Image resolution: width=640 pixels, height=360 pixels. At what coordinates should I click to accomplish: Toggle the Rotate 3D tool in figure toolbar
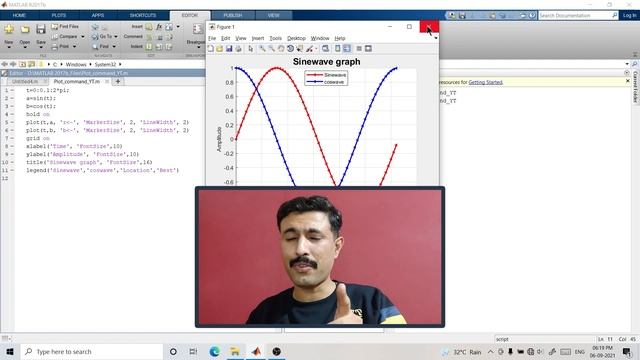(x=290, y=49)
